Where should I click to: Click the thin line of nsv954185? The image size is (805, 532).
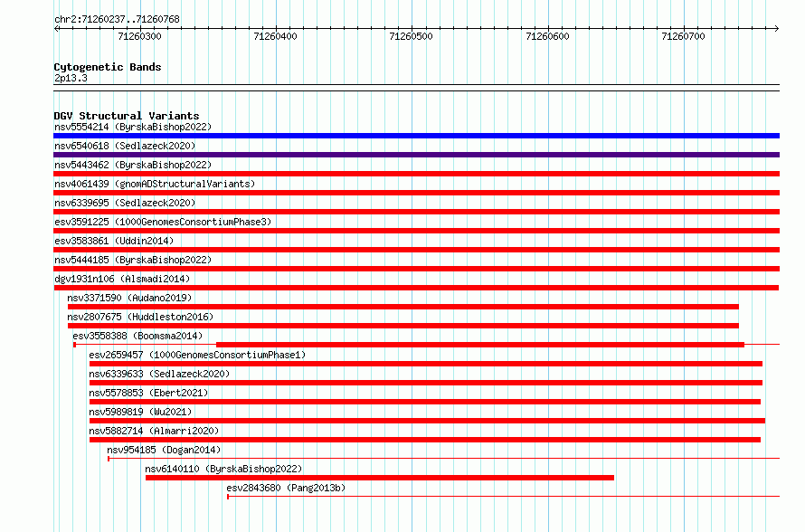[444, 458]
